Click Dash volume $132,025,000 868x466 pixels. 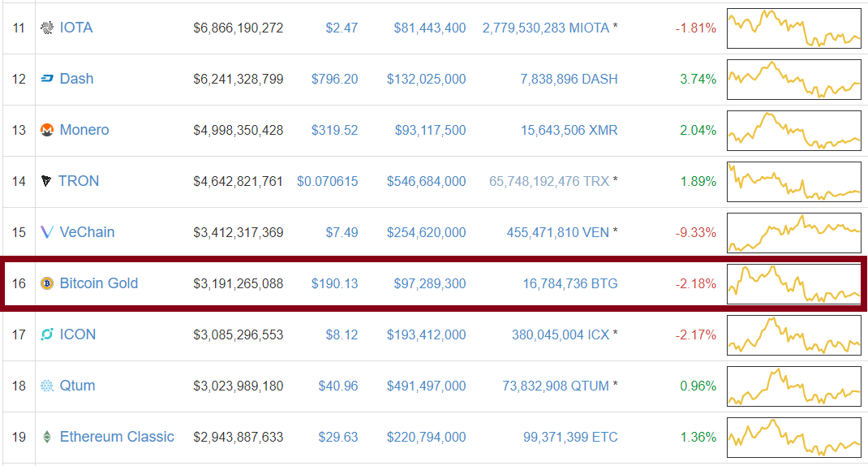click(x=426, y=80)
